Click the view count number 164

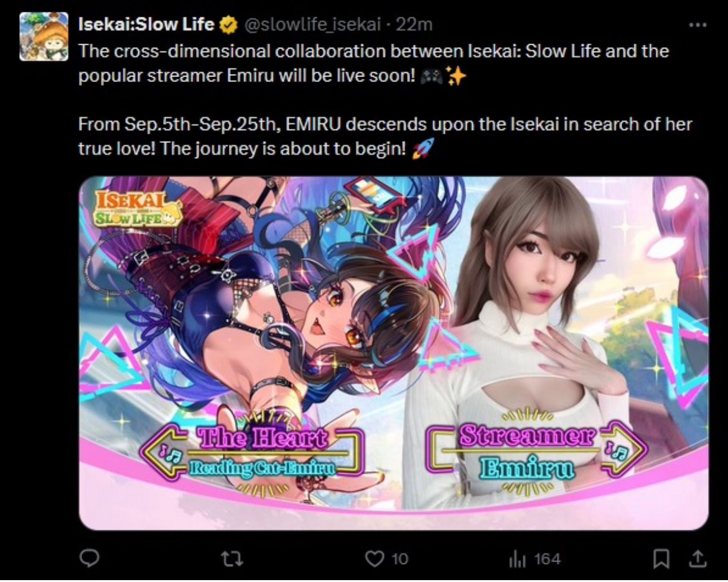tap(547, 559)
